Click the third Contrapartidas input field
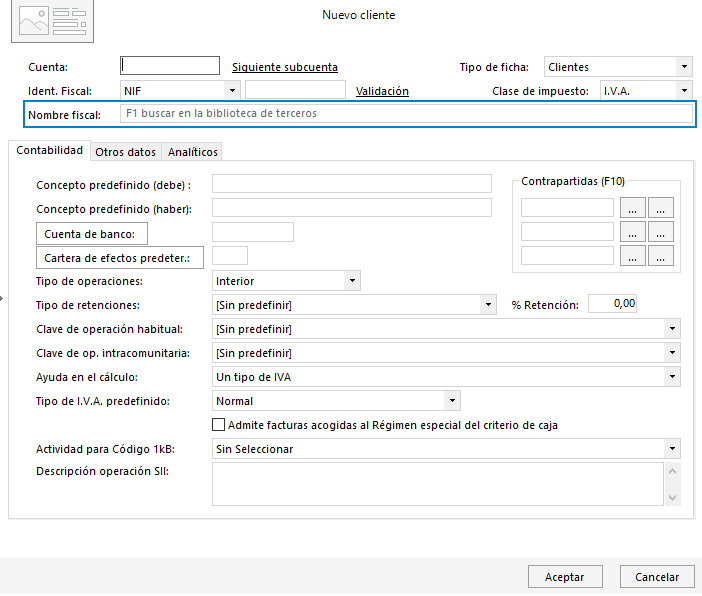702x596 pixels. (567, 256)
